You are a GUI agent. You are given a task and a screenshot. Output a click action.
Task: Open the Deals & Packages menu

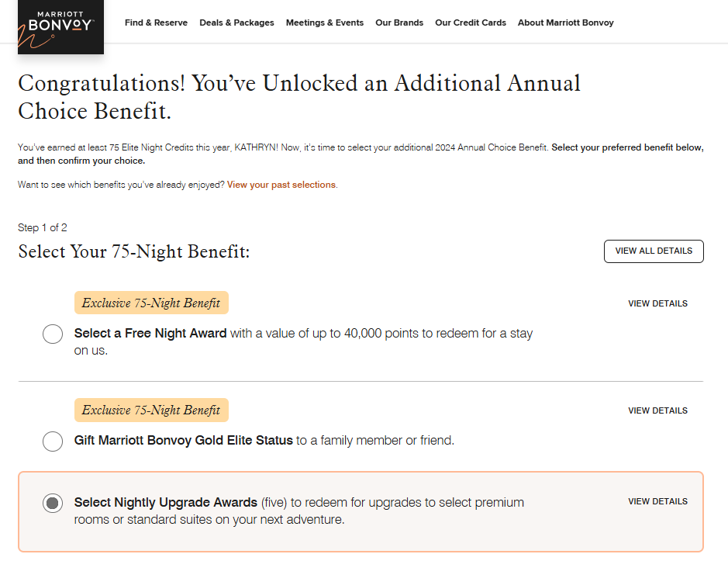(236, 23)
